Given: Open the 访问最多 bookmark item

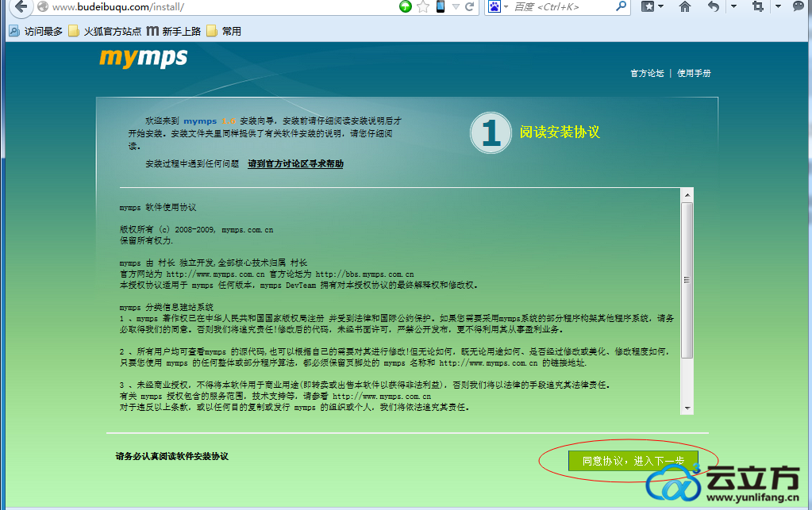Looking at the screenshot, I should click(36, 31).
